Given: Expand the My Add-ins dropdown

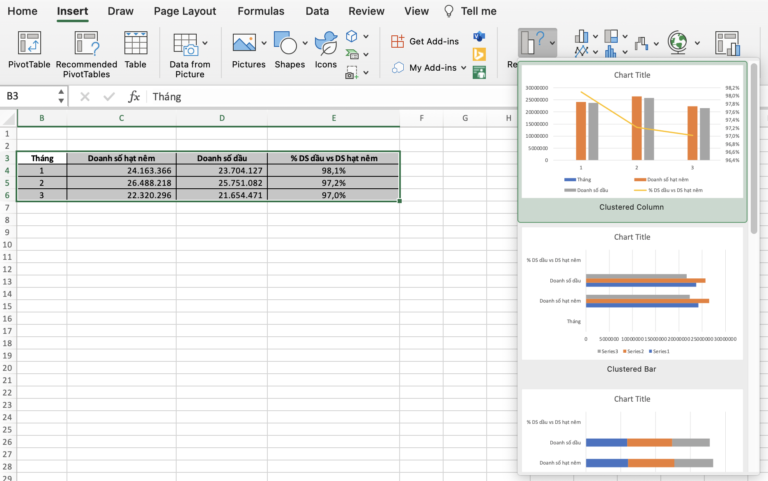Looking at the screenshot, I should [x=464, y=68].
